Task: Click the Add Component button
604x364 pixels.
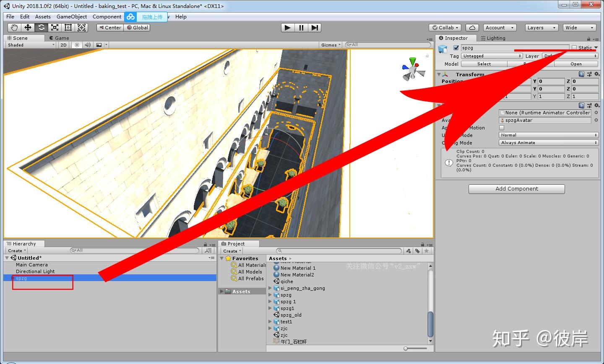Action: pos(517,189)
